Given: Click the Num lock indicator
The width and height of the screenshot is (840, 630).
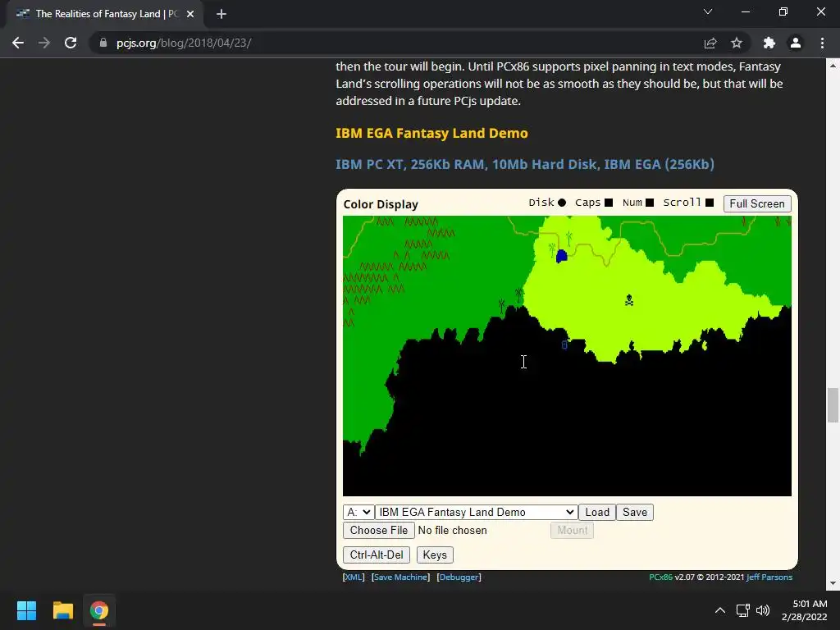Looking at the screenshot, I should point(650,203).
